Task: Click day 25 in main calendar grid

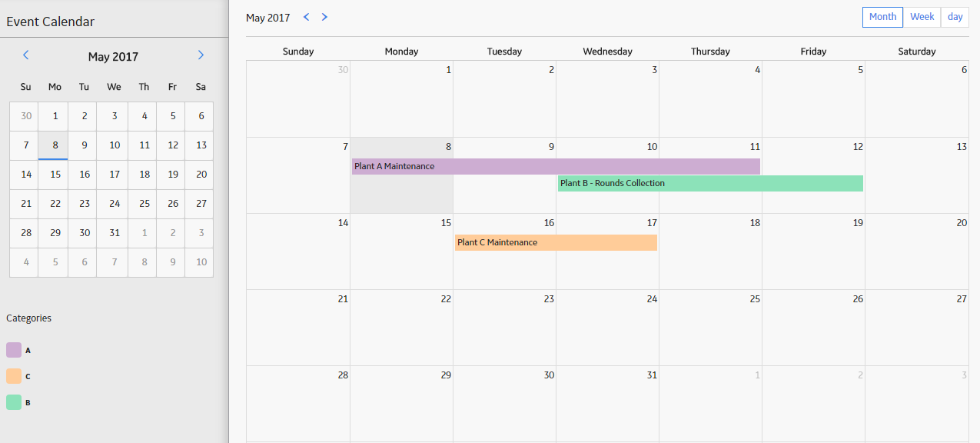Action: pos(710,328)
